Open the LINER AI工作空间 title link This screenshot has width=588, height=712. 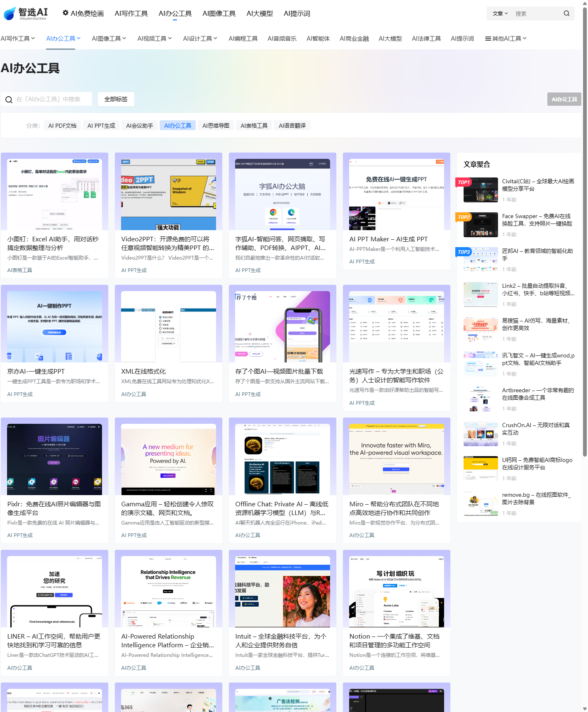[54, 641]
